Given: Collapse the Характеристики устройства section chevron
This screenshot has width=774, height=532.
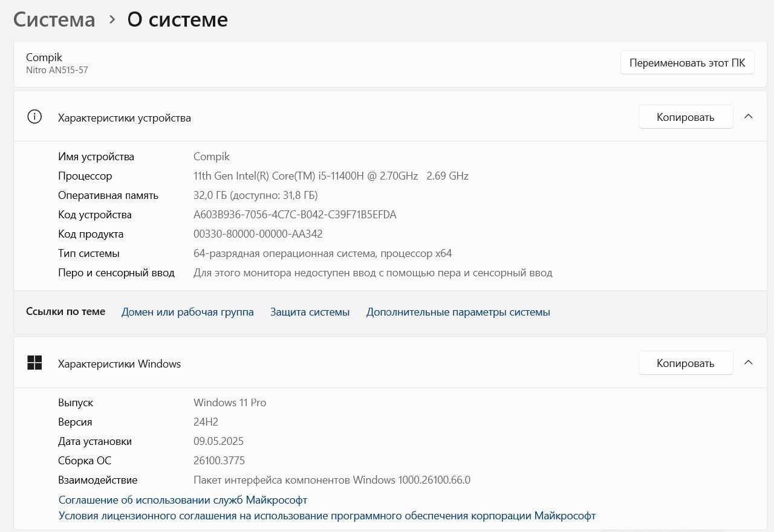Looking at the screenshot, I should [x=748, y=117].
